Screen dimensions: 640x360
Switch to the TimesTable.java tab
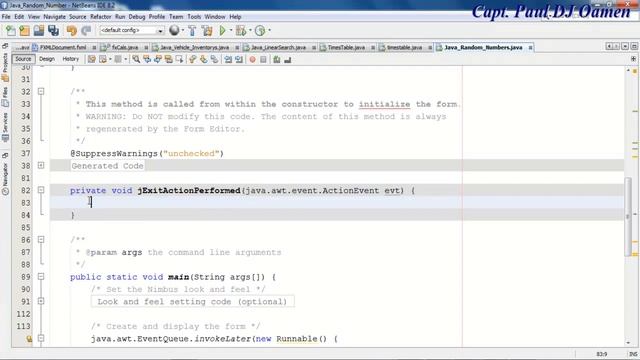[346, 48]
